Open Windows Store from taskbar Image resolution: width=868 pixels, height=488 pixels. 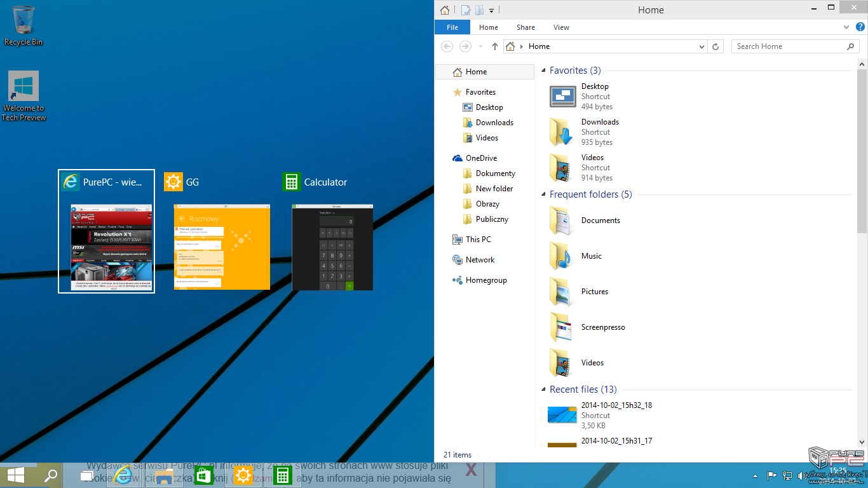[x=203, y=475]
